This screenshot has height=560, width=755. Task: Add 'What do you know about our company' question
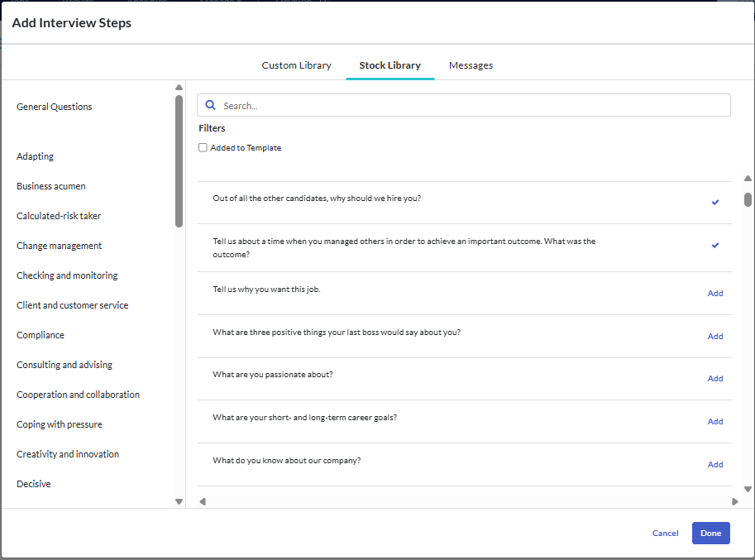point(715,464)
